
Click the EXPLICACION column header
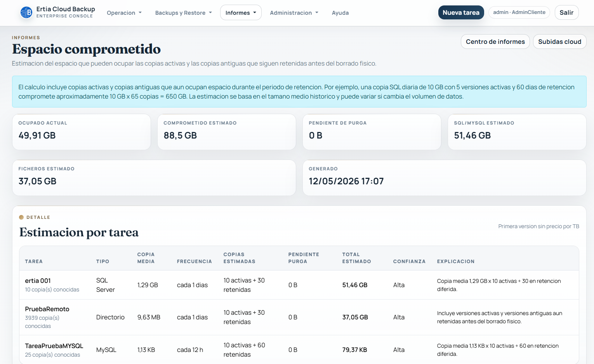455,262
